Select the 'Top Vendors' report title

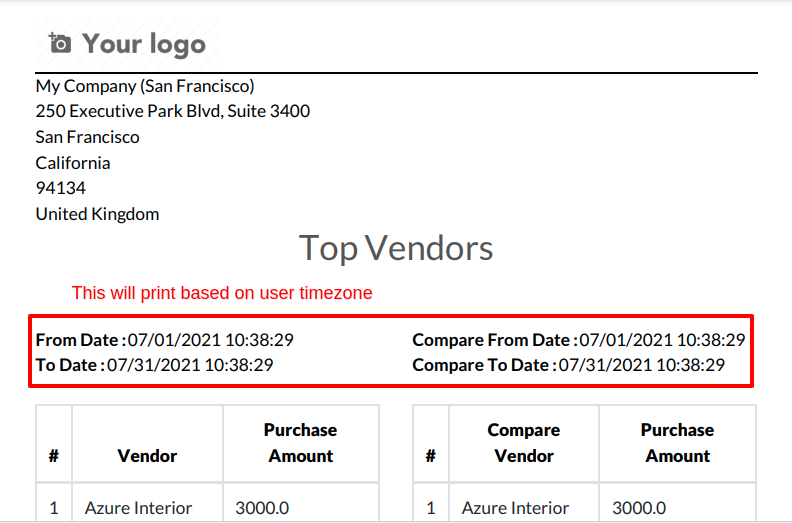pos(396,248)
